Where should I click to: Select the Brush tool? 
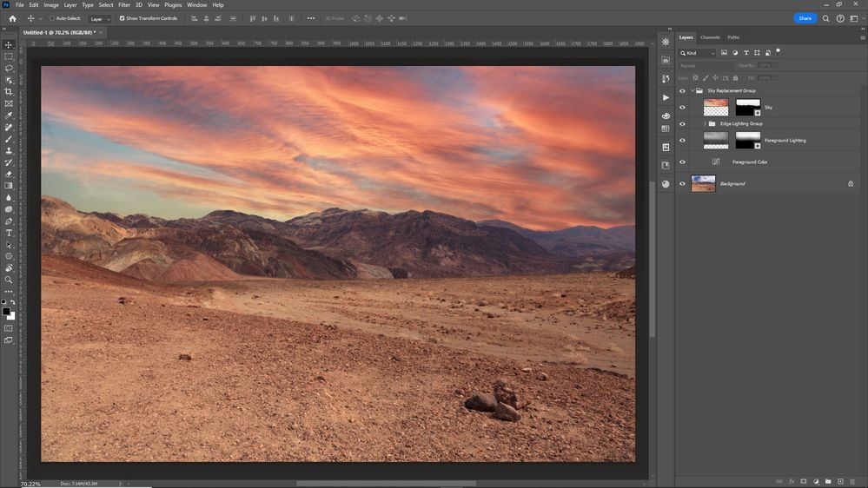9,139
